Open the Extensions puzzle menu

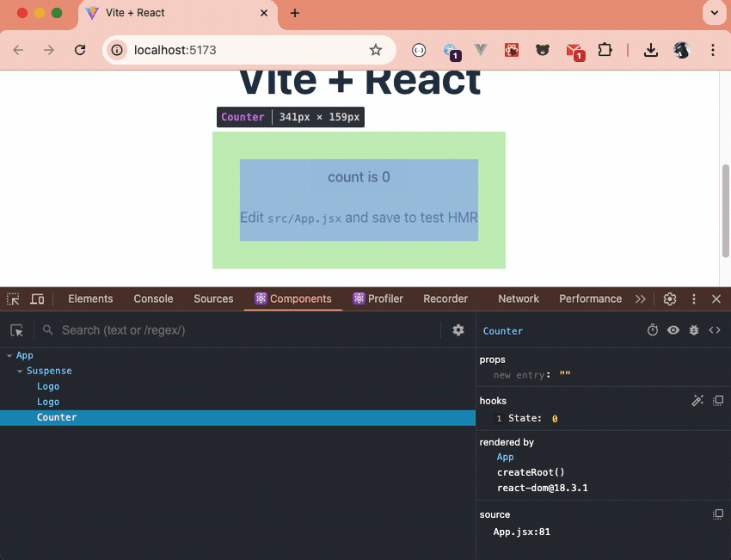coord(605,50)
